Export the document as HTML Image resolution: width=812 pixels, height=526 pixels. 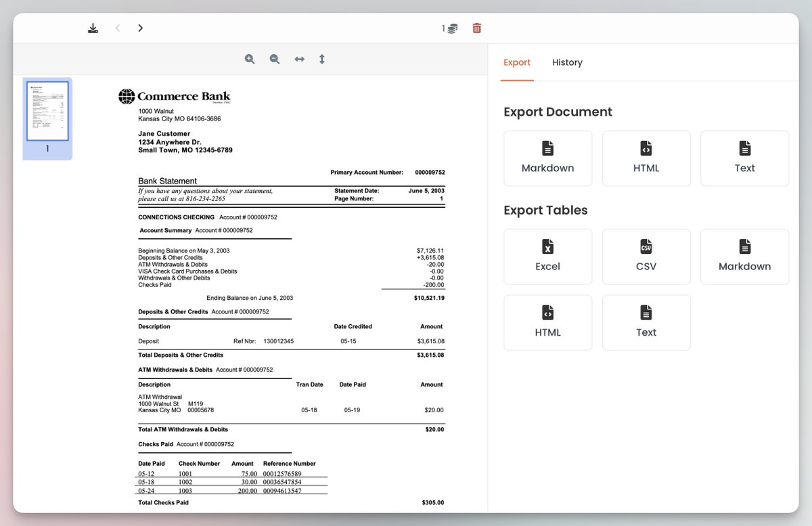[646, 158]
